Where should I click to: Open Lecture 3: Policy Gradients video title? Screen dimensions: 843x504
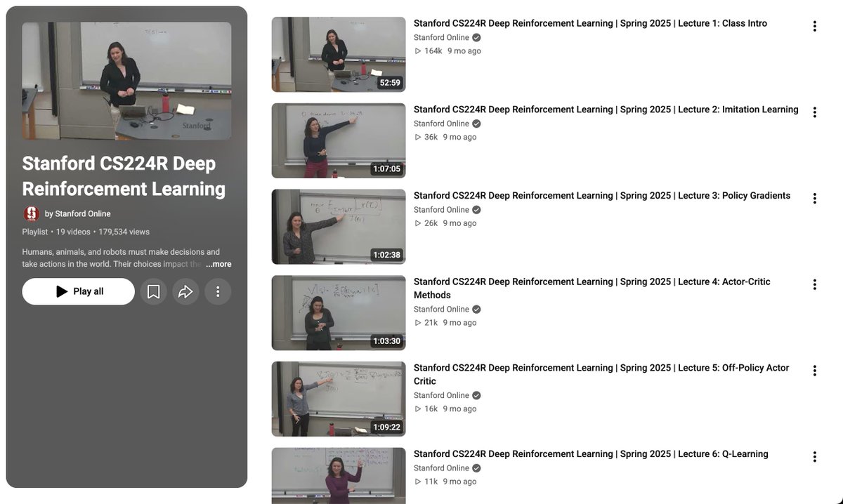602,196
